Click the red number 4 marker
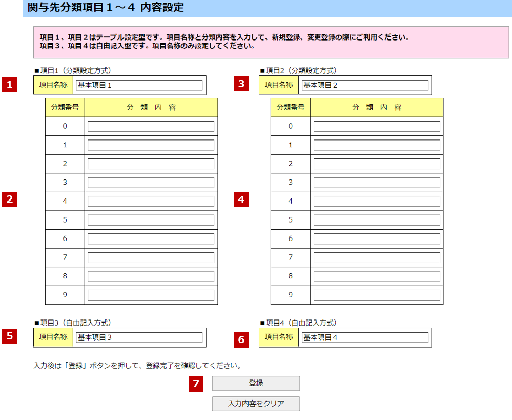The width and height of the screenshot is (512, 420). click(241, 199)
